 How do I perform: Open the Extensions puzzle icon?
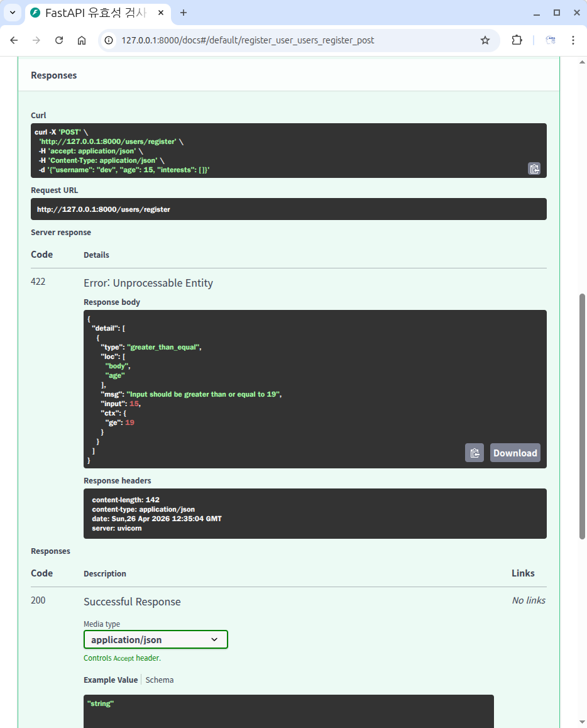coord(517,40)
